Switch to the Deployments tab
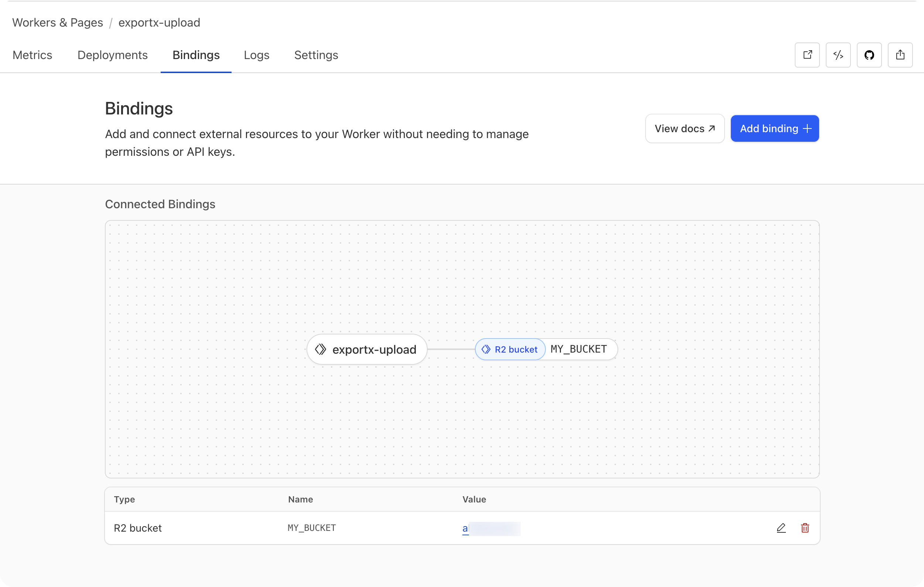 112,55
